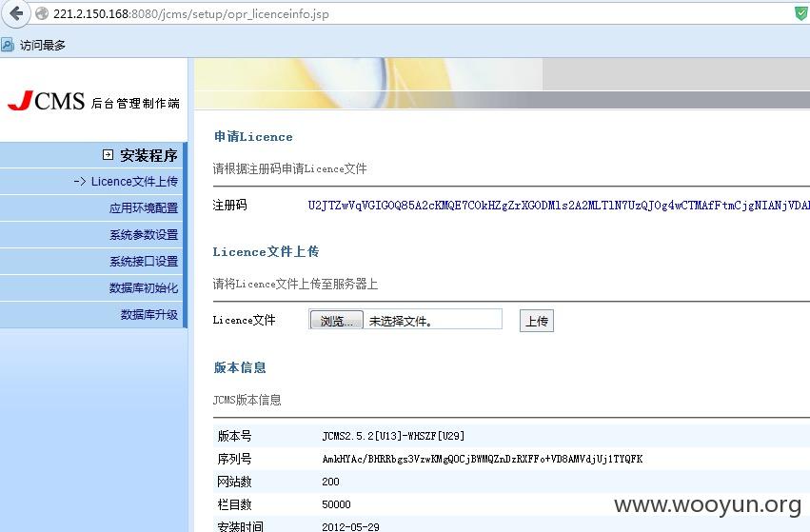Viewport: 810px width, 532px height.
Task: Click the 请将Licence文件上传至服务器上 instruction text
Action: coord(295,284)
